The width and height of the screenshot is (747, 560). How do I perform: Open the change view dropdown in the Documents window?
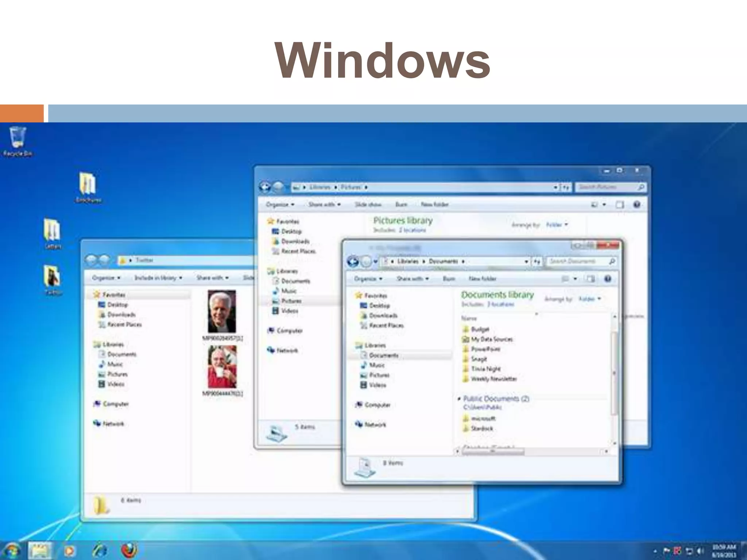575,279
